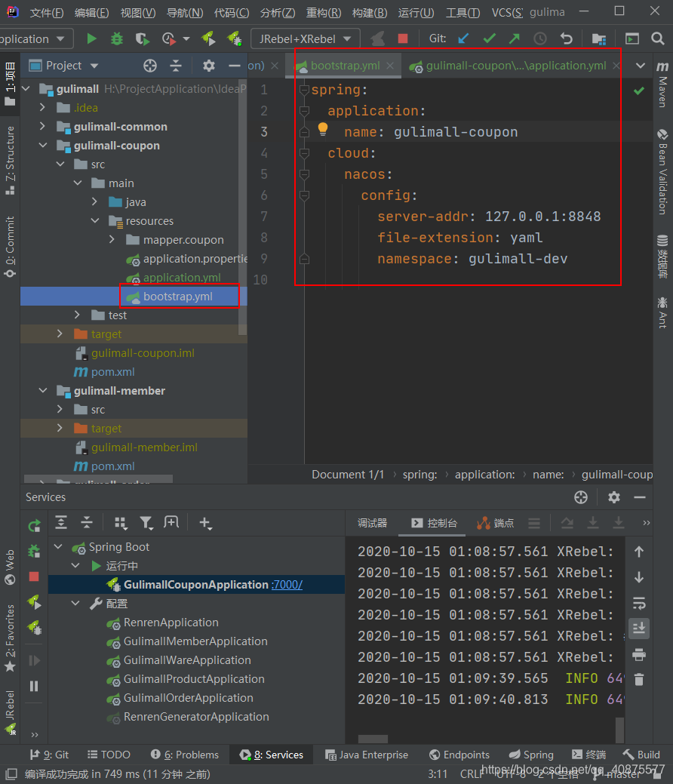The width and height of the screenshot is (673, 784).
Task: Start the debugger from the toolbar
Action: point(116,38)
